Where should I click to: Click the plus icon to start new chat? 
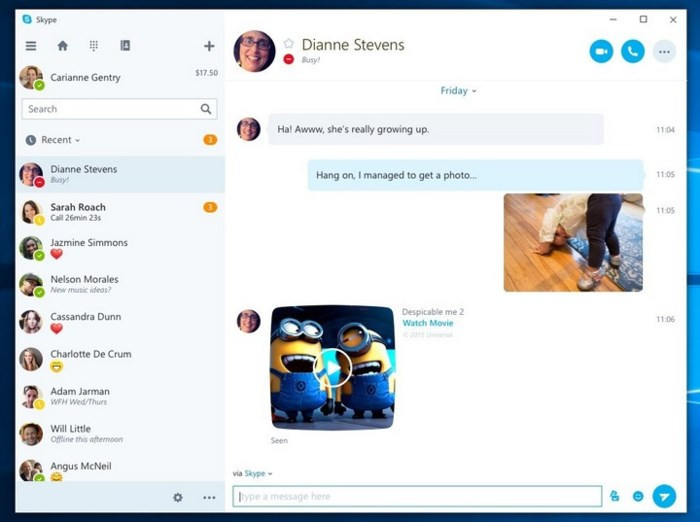[209, 46]
